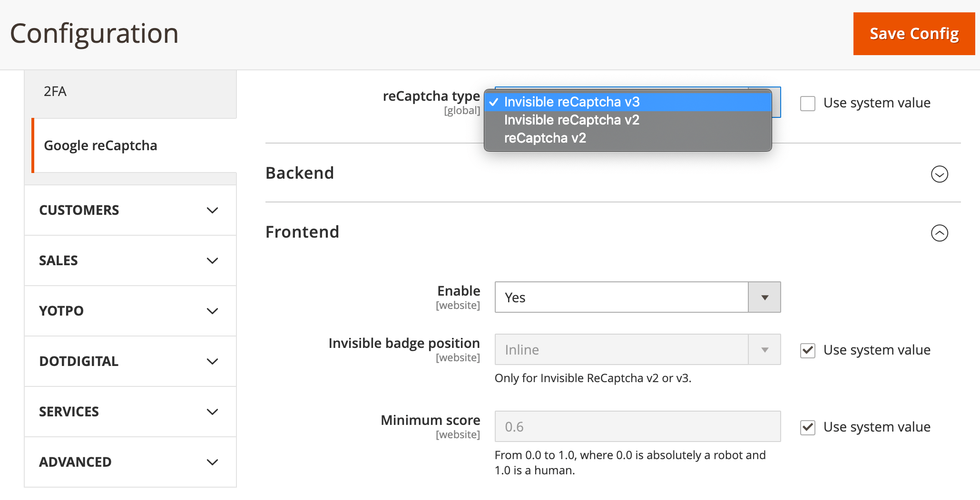Check Use system value for reCaptcha type
The width and height of the screenshot is (980, 500).
(807, 103)
